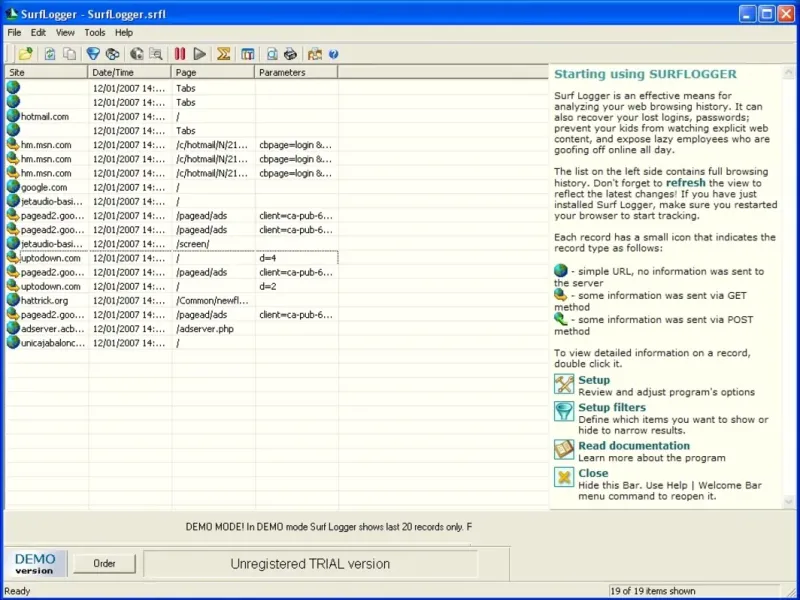Select the hattrick.org record row
This screenshot has height=600, width=800.
pyautogui.click(x=45, y=300)
